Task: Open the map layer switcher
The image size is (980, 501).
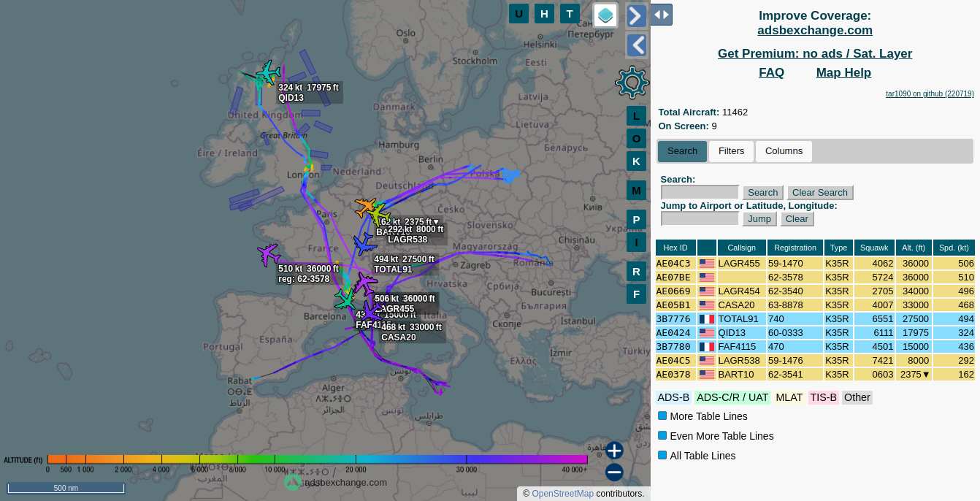Action: [x=605, y=15]
